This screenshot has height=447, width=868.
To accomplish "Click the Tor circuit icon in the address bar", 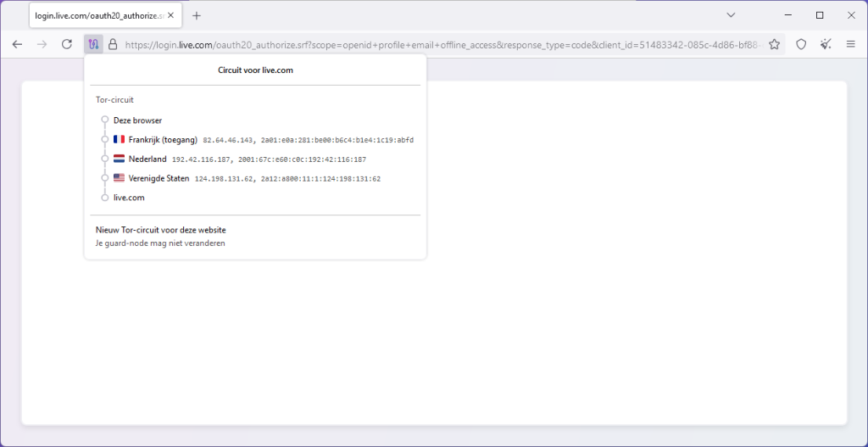I will tap(93, 44).
